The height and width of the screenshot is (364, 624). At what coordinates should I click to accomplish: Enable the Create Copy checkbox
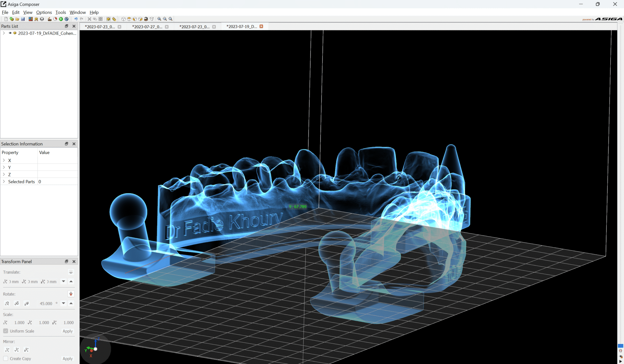[x=6, y=358]
